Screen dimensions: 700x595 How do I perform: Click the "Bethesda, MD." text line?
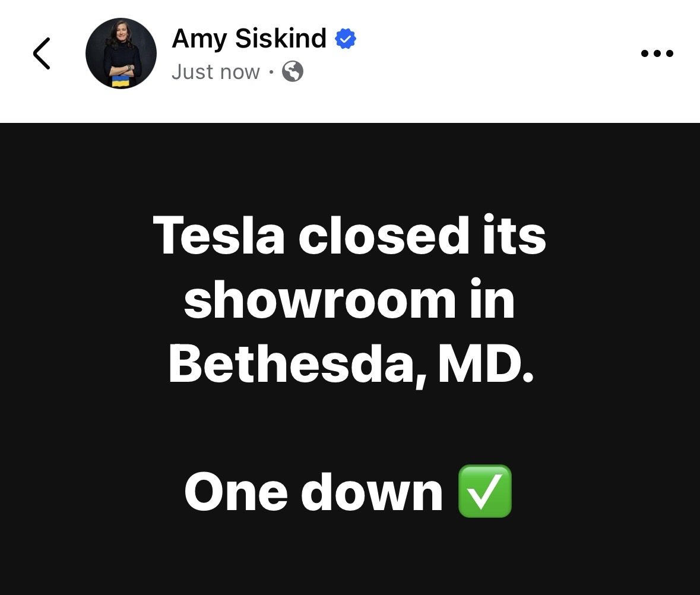tap(351, 364)
